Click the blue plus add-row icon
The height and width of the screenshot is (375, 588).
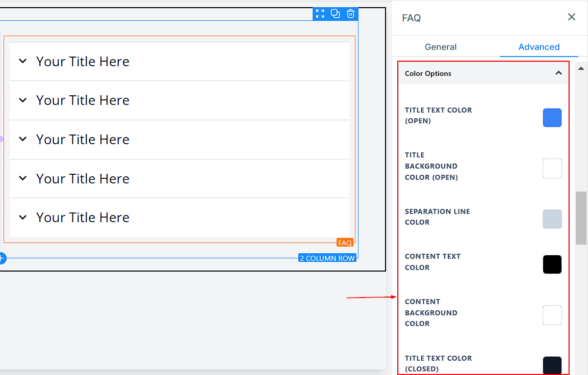click(2, 258)
